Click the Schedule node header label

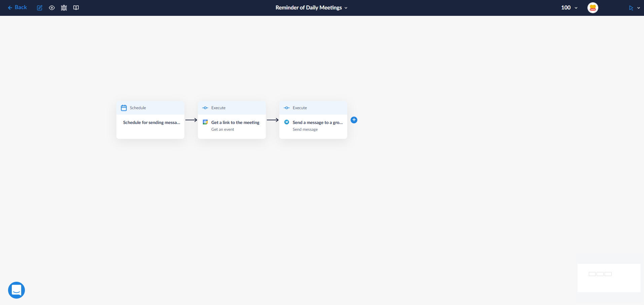point(138,108)
